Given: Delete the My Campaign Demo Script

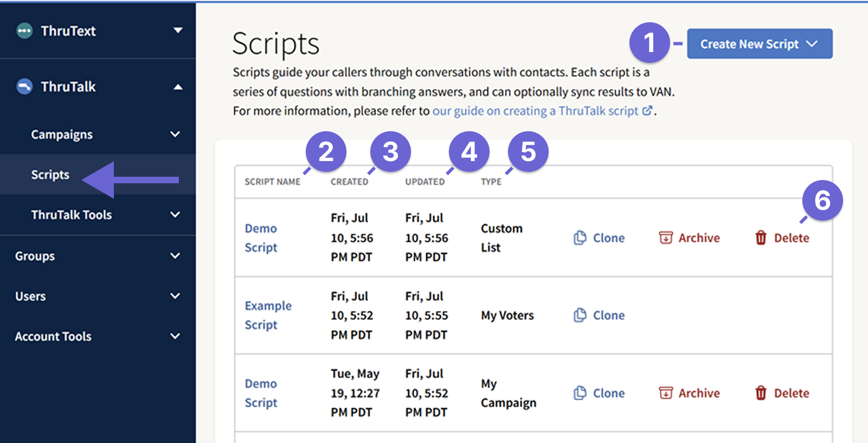Looking at the screenshot, I should pos(782,393).
